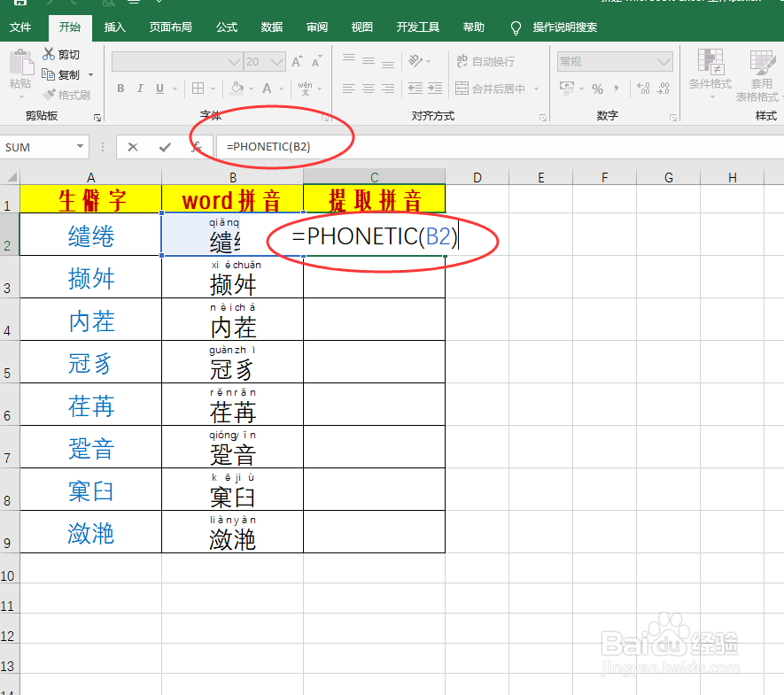Apply underline with the U icon
This screenshot has width=784, height=695.
[159, 89]
